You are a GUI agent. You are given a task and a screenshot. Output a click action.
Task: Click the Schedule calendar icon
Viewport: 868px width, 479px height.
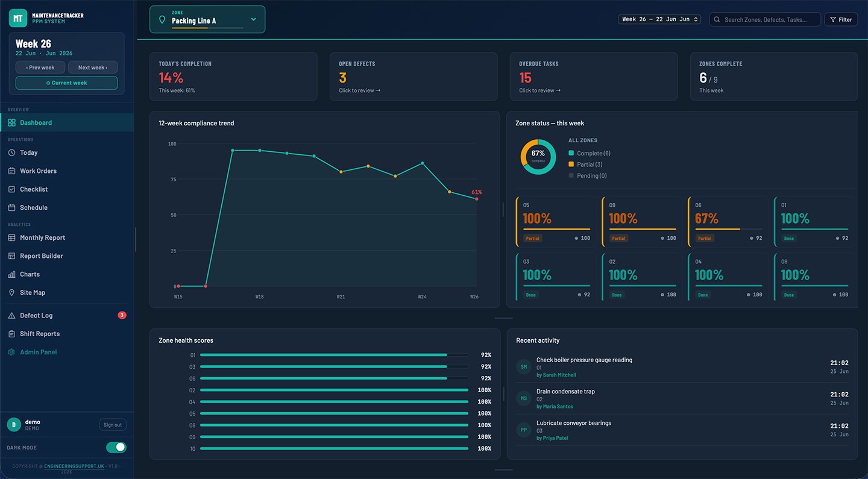(11, 208)
